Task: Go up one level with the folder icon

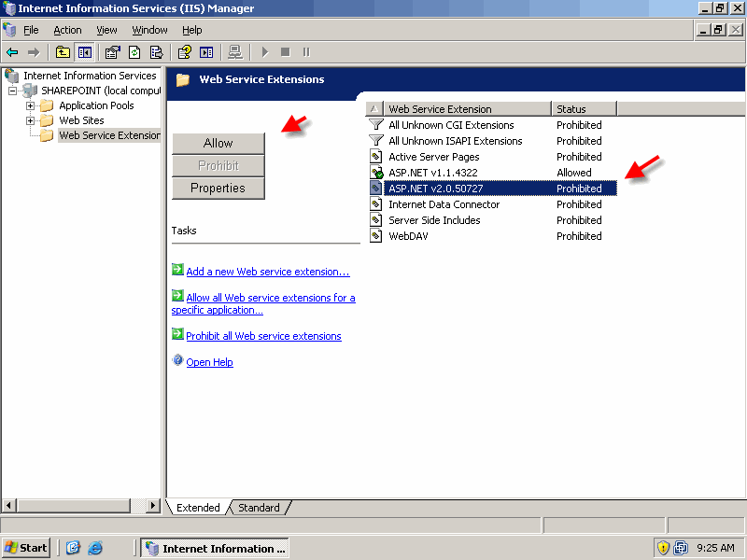Action: (x=63, y=52)
